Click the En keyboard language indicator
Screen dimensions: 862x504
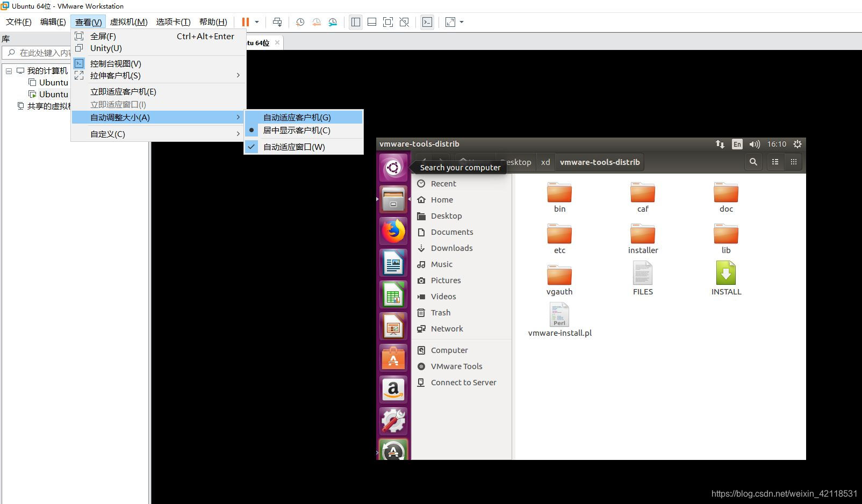click(737, 144)
